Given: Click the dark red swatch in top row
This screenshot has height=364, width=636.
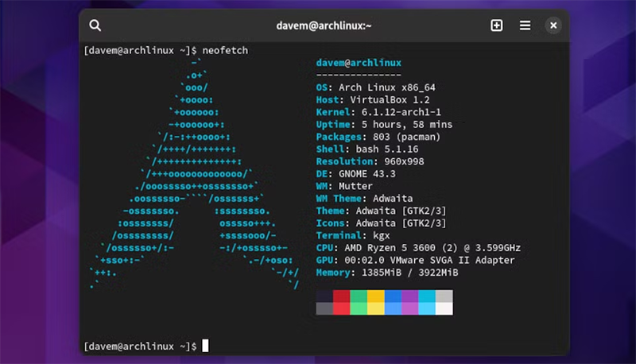Looking at the screenshot, I should coord(342,296).
